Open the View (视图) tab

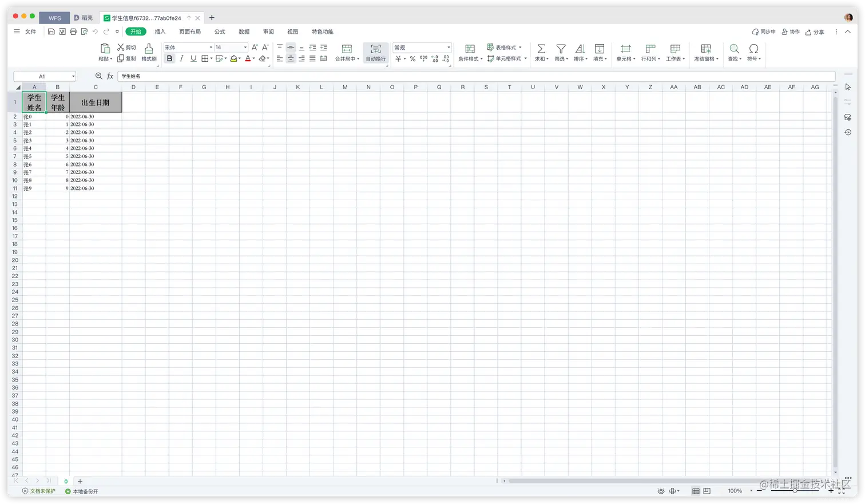point(293,32)
